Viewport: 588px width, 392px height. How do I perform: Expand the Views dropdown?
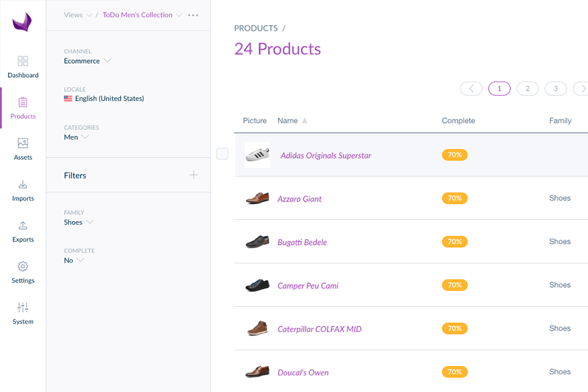point(78,15)
